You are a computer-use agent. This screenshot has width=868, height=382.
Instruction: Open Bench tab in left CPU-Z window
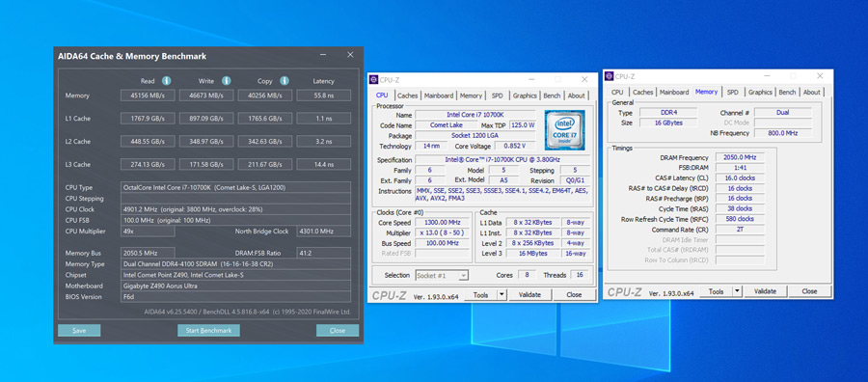[x=552, y=95]
